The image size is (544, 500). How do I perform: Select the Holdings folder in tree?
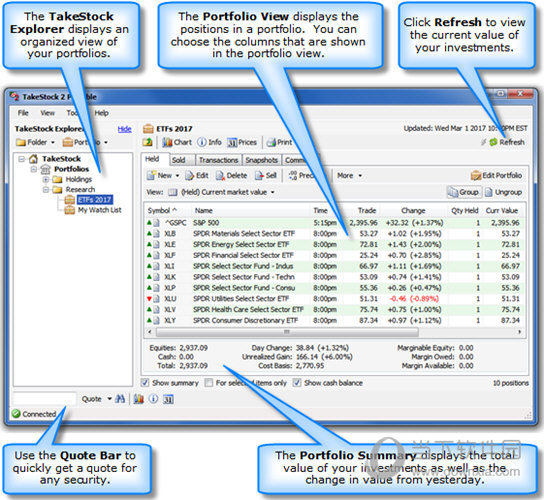[x=79, y=179]
